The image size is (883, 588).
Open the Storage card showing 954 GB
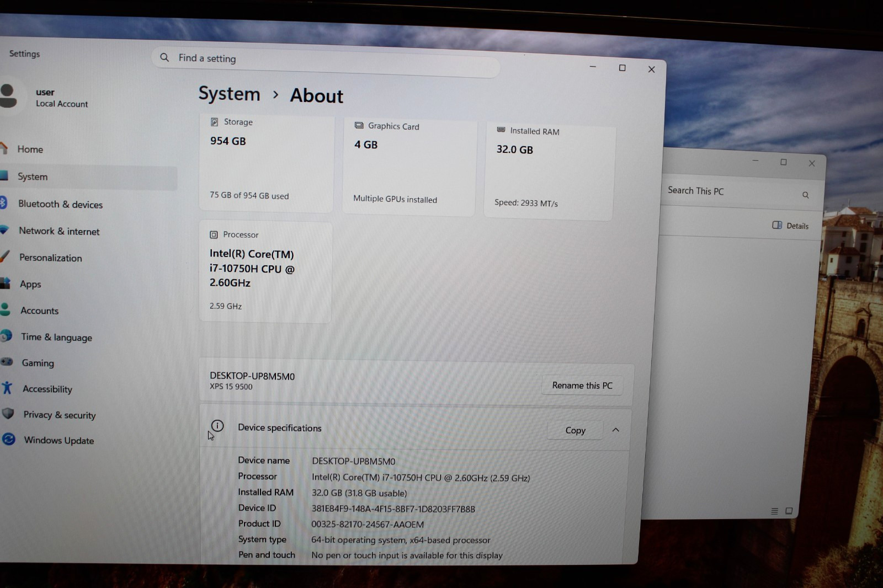266,163
